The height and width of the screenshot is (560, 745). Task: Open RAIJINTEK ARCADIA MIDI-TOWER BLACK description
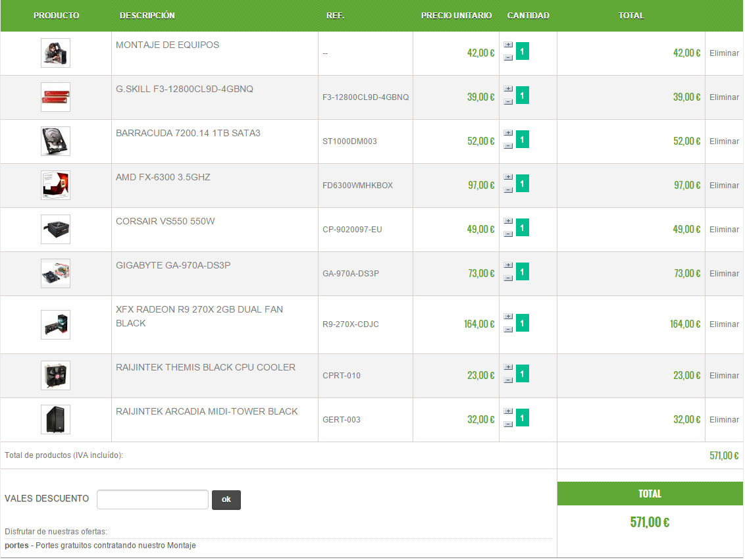tap(207, 412)
